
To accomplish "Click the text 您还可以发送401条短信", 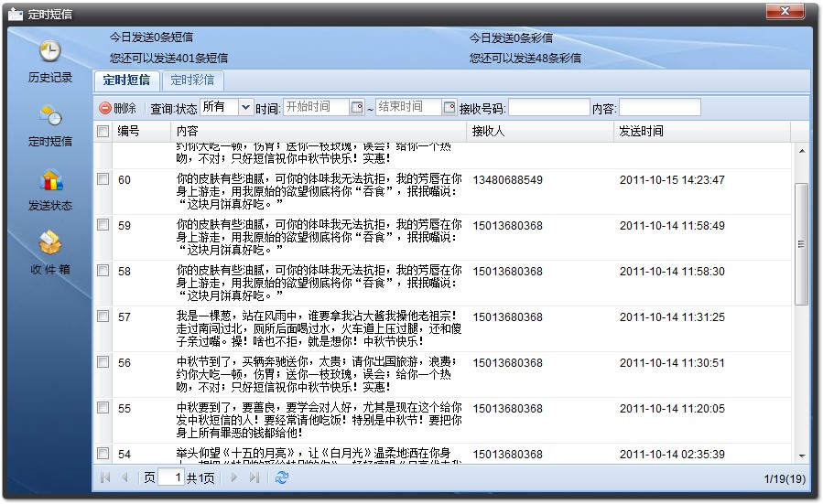I will (x=168, y=58).
